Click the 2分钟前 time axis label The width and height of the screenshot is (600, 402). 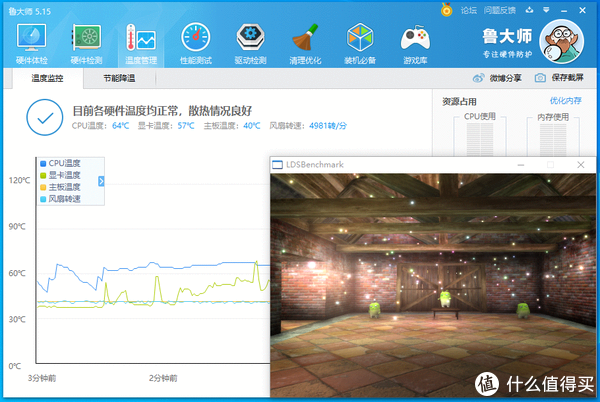point(163,378)
